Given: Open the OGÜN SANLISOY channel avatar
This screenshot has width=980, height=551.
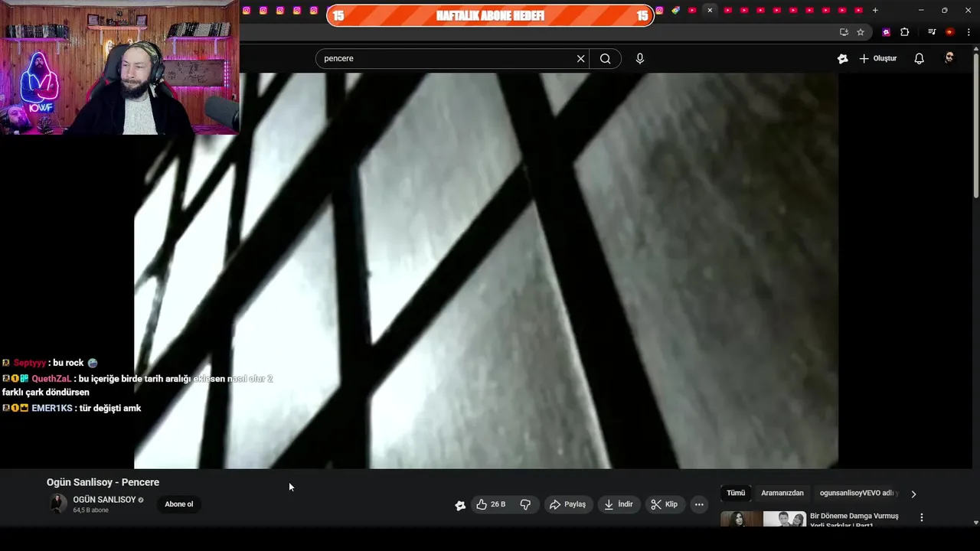Looking at the screenshot, I should [58, 504].
